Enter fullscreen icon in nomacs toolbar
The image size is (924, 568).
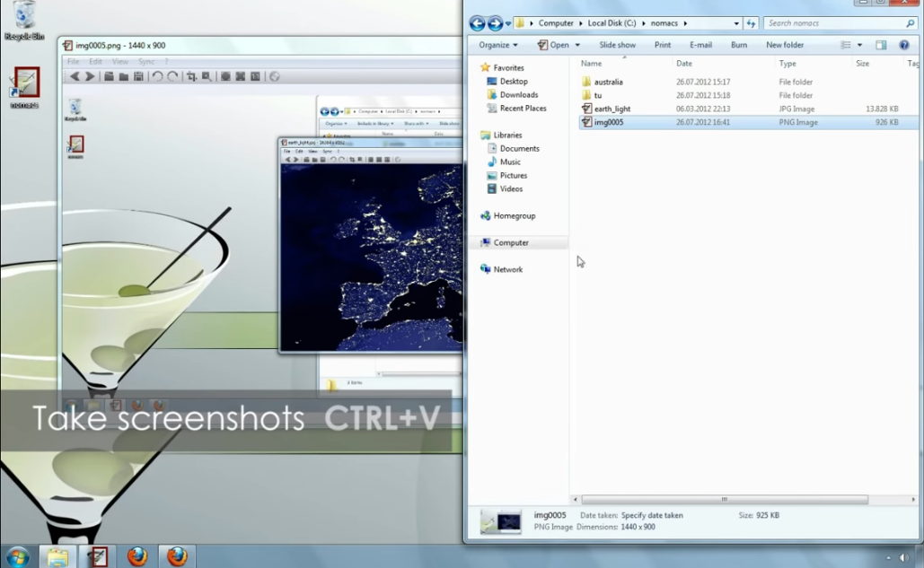coord(241,76)
